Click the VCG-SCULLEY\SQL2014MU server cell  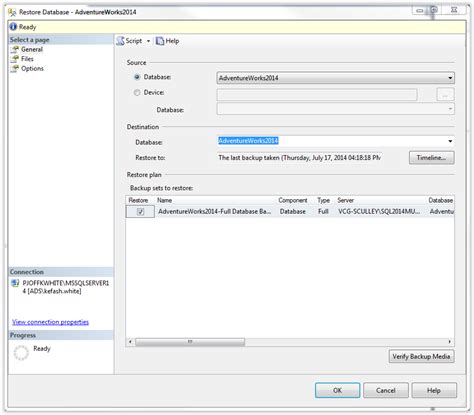pos(379,212)
